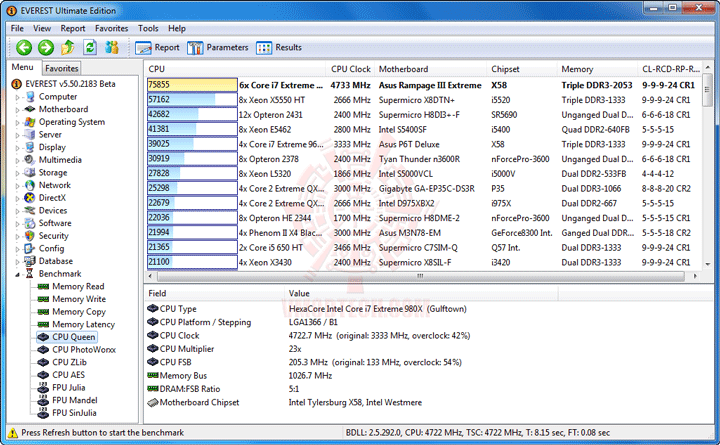Screen dimensions: 720x445
Task: Select Memory Write benchmark
Action: [x=79, y=299]
